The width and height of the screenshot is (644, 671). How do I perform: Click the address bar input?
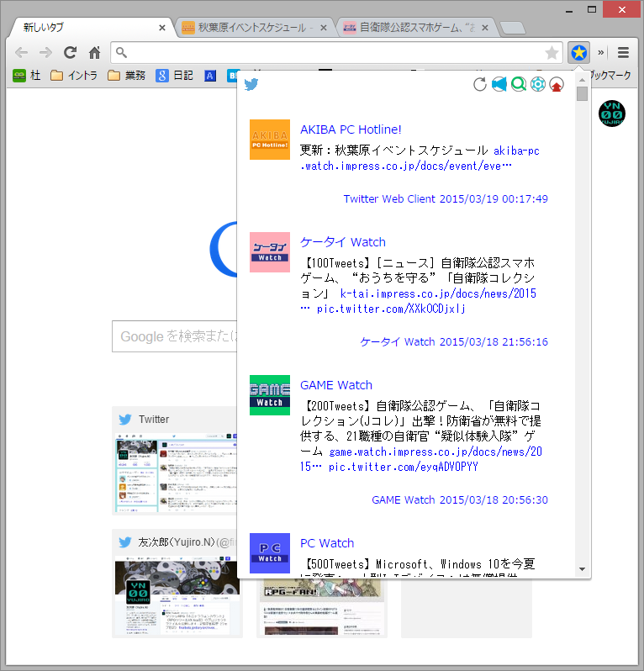point(336,53)
